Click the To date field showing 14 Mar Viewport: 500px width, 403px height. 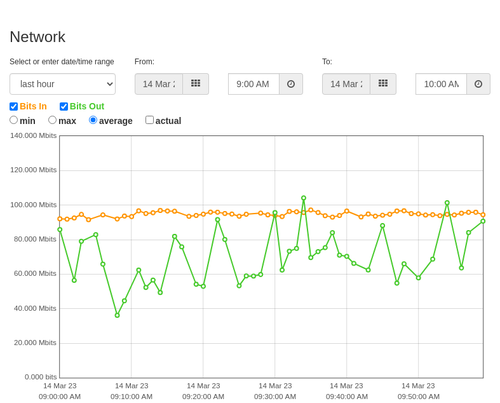[346, 84]
